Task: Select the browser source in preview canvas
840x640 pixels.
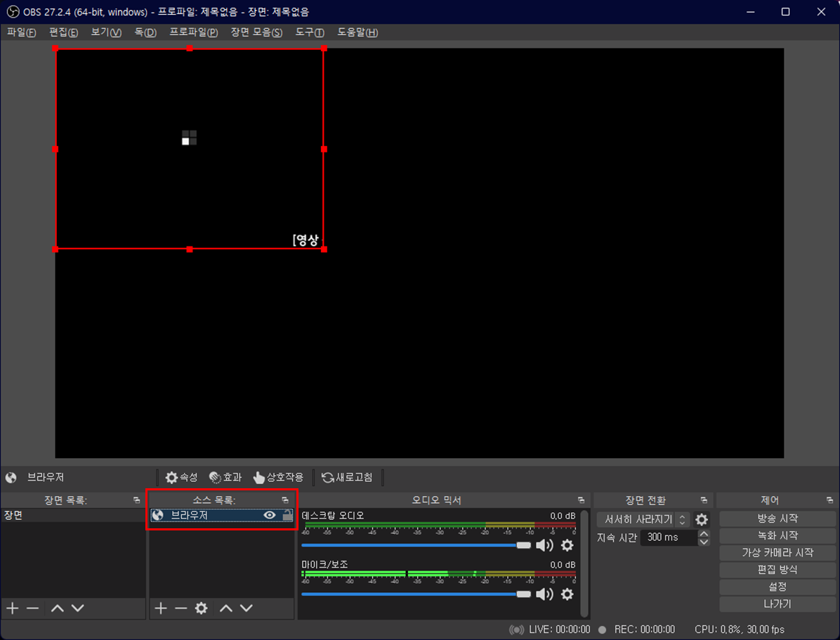Action: click(190, 149)
